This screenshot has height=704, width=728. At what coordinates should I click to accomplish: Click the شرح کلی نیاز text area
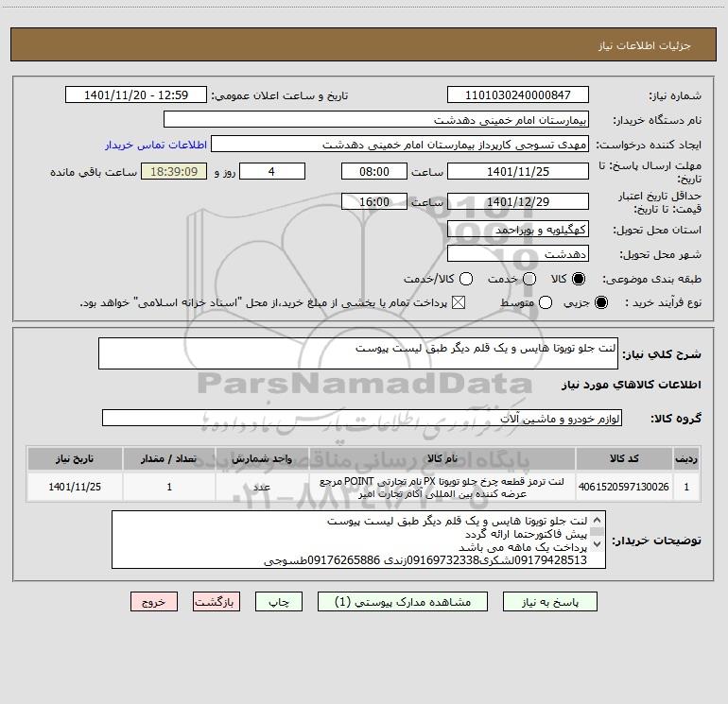pyautogui.click(x=358, y=353)
